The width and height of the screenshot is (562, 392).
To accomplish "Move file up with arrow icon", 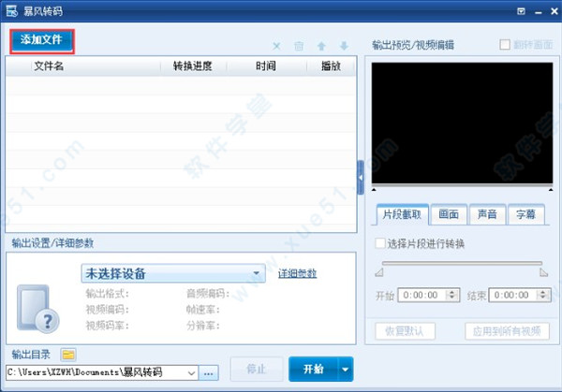I will coord(321,46).
